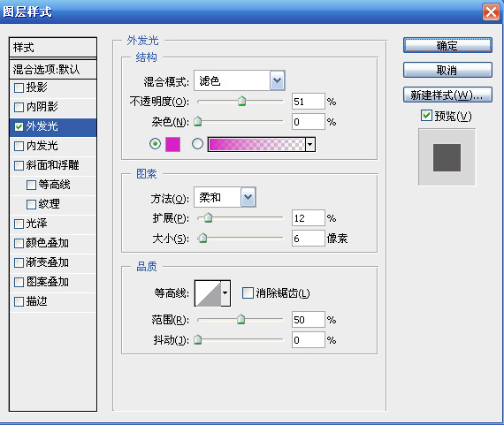Enable the Drop Shadow (投影) checkbox
The height and width of the screenshot is (425, 504).
tap(19, 87)
